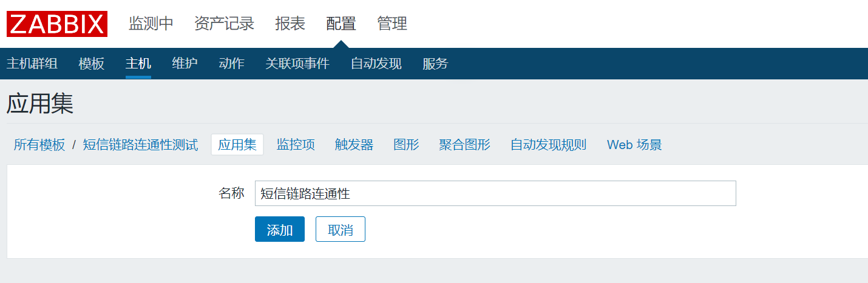This screenshot has height=283, width=868.
Task: Select 服务 in the navigation bar
Action: pyautogui.click(x=435, y=64)
